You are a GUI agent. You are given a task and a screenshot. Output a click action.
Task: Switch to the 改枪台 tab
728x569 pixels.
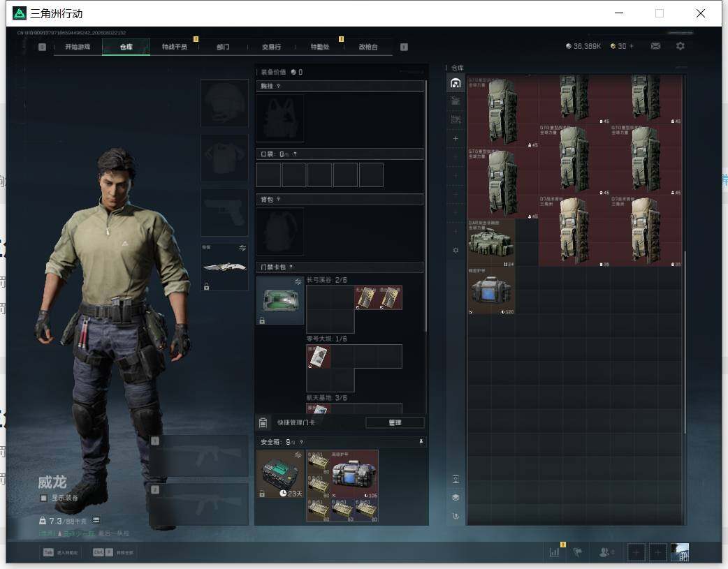pos(367,47)
